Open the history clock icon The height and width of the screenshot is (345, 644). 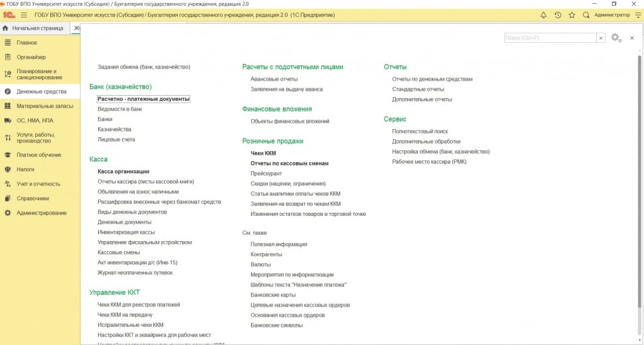(x=557, y=15)
